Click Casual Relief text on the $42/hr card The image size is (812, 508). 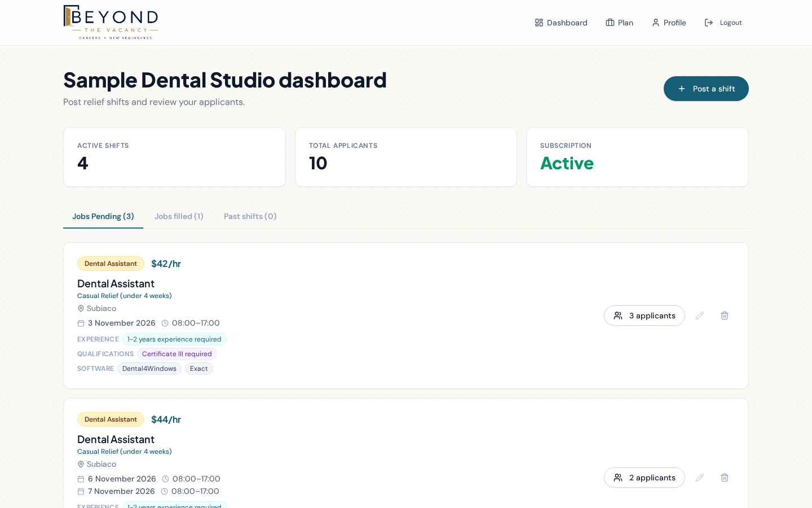[x=125, y=296]
